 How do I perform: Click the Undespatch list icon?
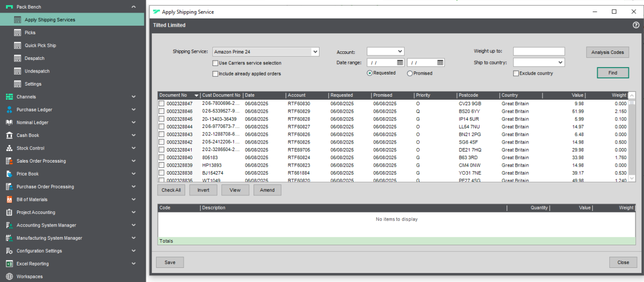pos(18,71)
